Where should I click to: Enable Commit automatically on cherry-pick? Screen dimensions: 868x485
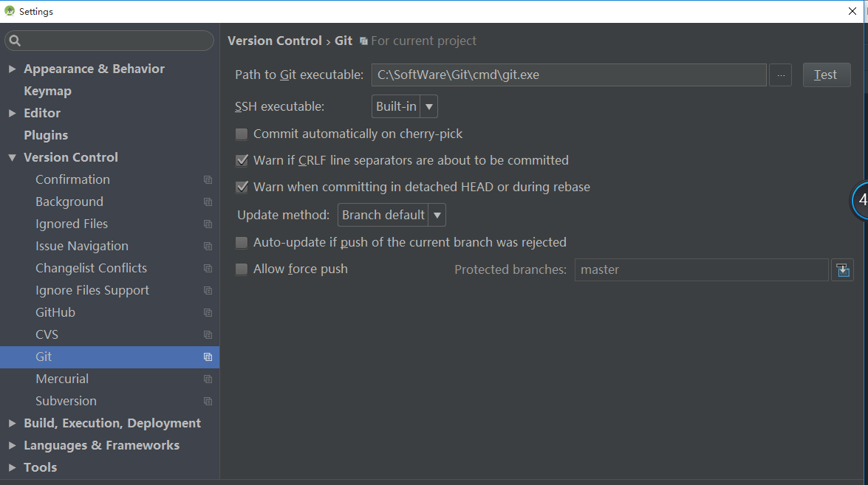coord(242,134)
